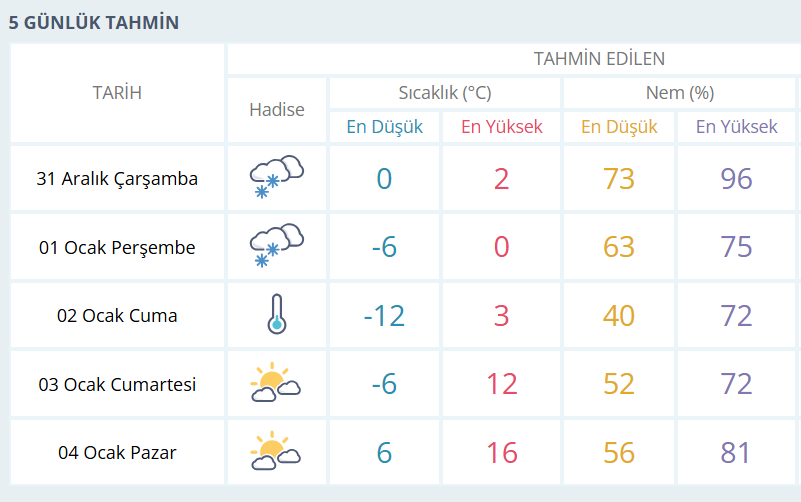Click the partly sunny icon for 03 Ocak
This screenshot has height=502, width=801.
pos(276,384)
